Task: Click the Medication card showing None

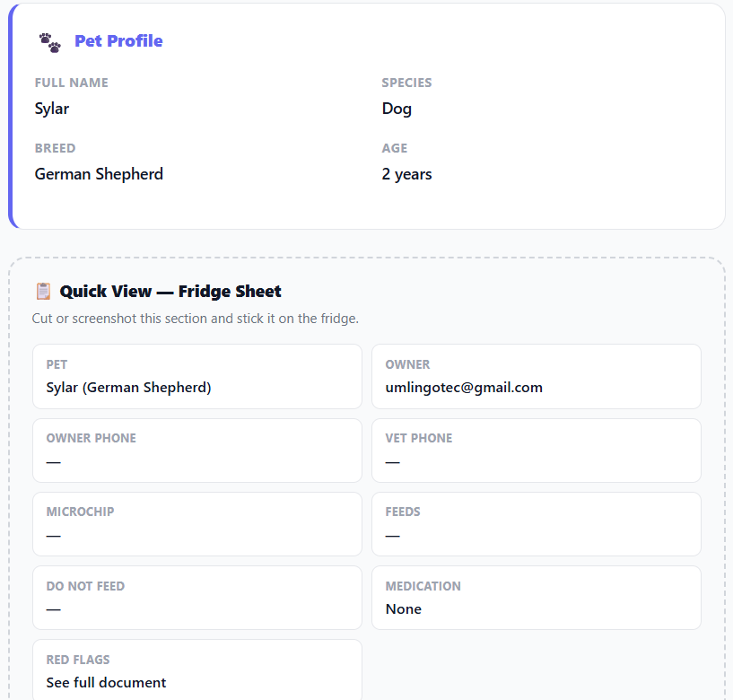Action: pyautogui.click(x=537, y=598)
